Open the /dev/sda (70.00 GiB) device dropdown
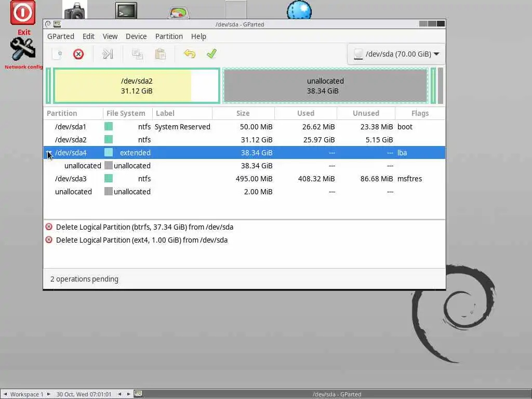This screenshot has height=399, width=532. click(x=396, y=54)
